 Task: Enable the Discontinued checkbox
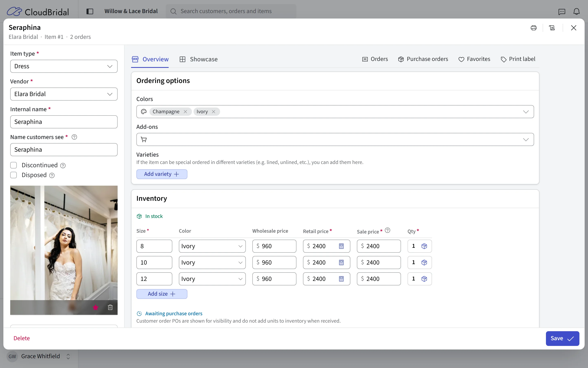pos(14,165)
